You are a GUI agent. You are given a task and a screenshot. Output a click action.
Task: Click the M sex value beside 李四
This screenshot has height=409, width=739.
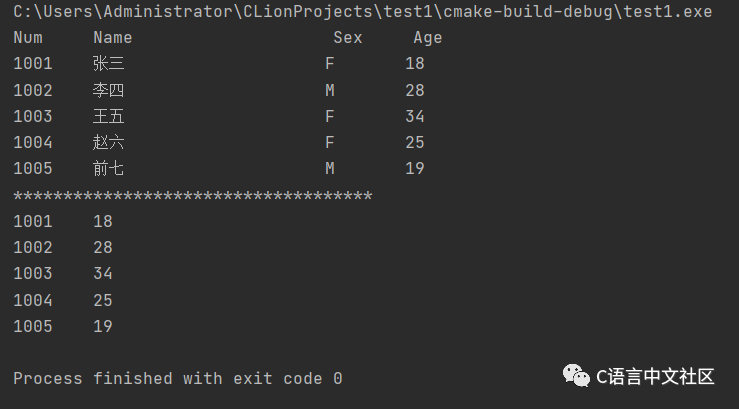(x=330, y=90)
